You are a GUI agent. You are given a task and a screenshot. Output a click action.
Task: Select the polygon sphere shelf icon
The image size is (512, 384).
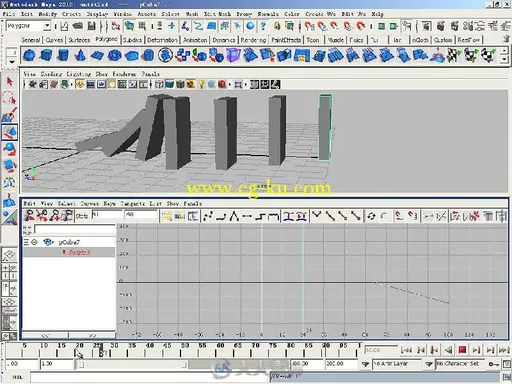click(x=29, y=55)
